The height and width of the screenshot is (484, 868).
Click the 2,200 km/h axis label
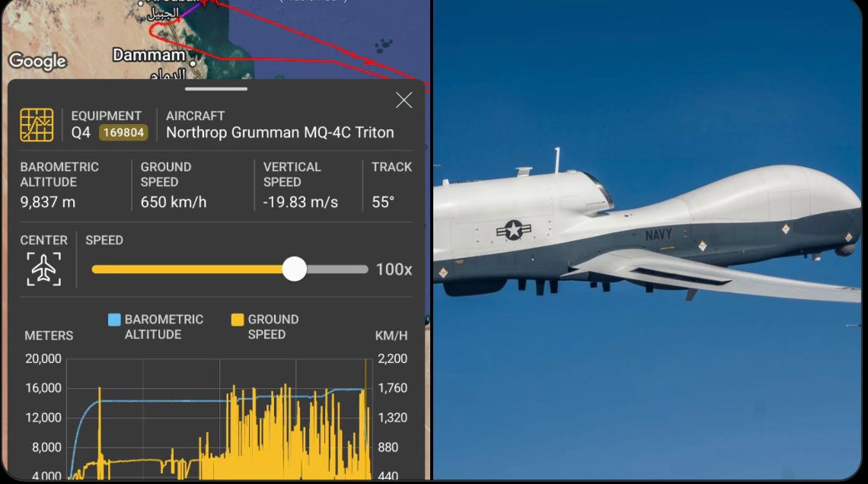point(392,359)
